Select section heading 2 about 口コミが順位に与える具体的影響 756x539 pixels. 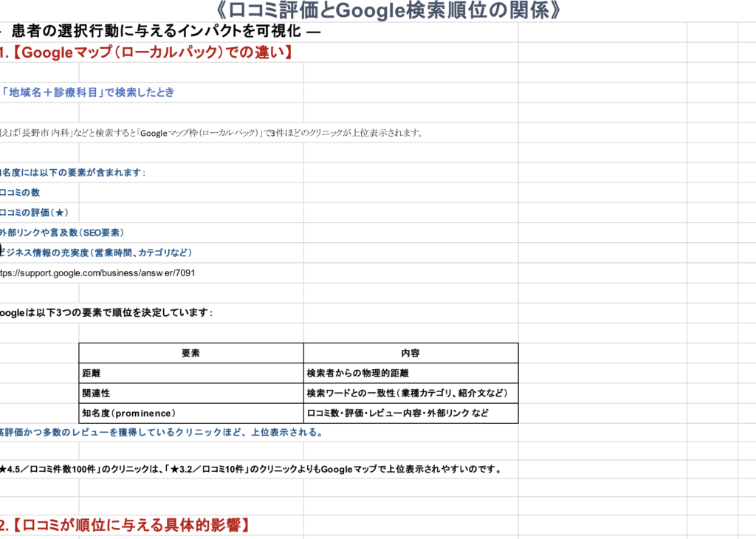click(126, 526)
